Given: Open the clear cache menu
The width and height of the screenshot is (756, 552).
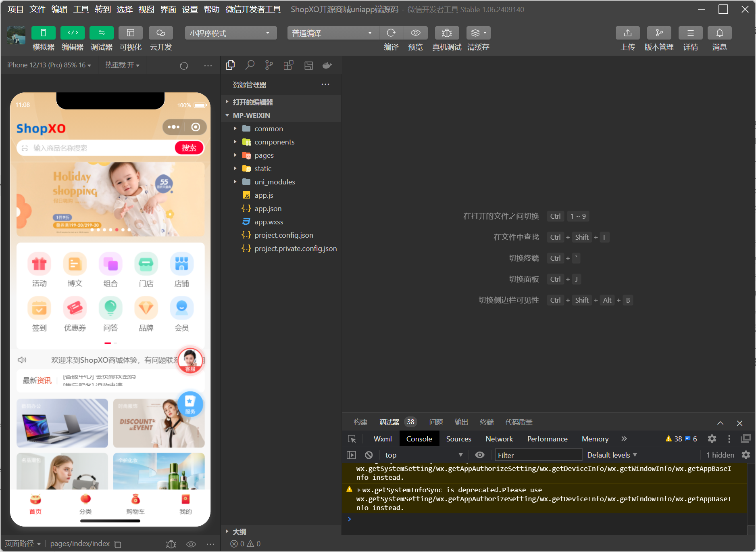Looking at the screenshot, I should pos(479,33).
